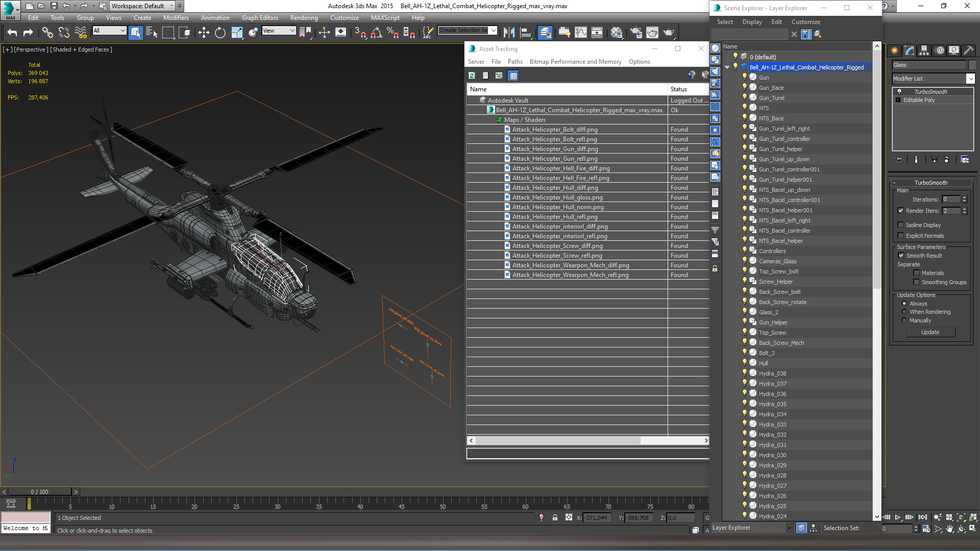Click the Go to End playback button
The height and width of the screenshot is (551, 980).
[x=922, y=517]
